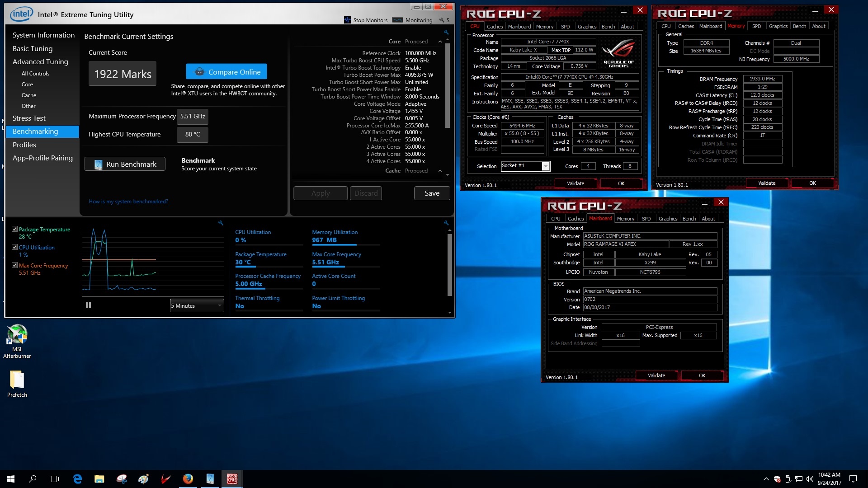Open Bench tab in first CPU-Z window
Image resolution: width=868 pixels, height=488 pixels.
[x=608, y=27]
